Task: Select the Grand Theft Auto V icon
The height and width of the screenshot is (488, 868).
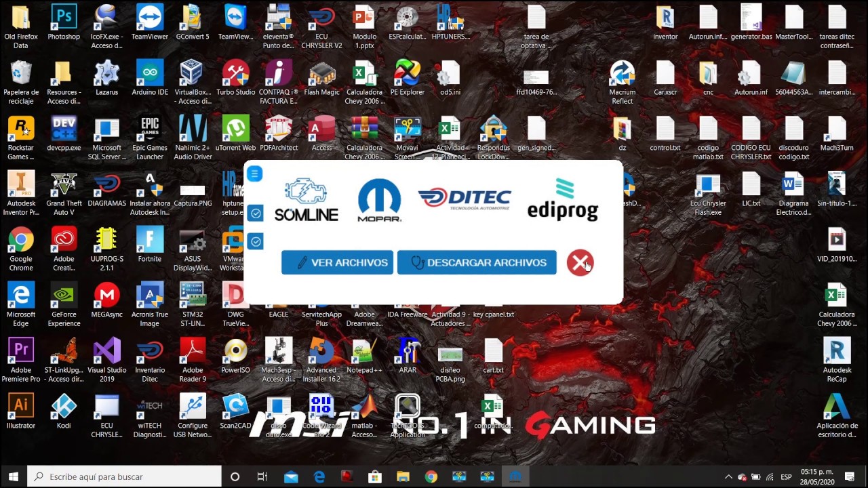Action: coord(64,194)
